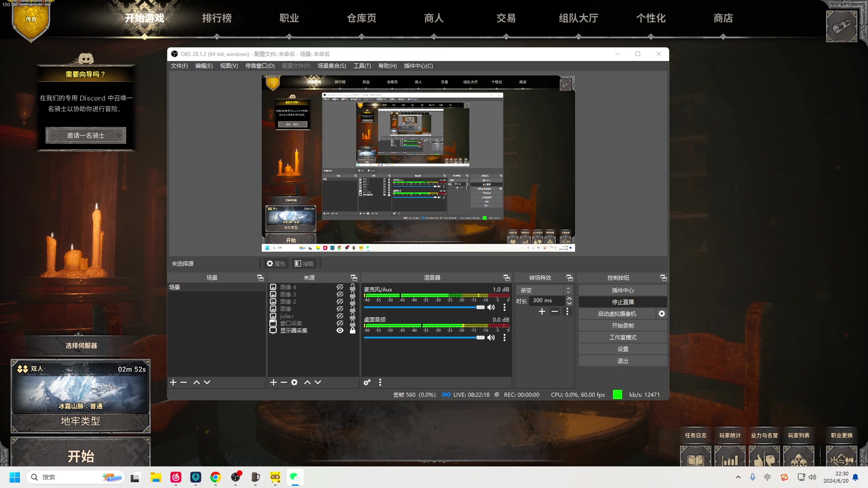The image size is (868, 488).
Task: Open 停靠窗口(D) menu in OBS
Action: [260, 66]
